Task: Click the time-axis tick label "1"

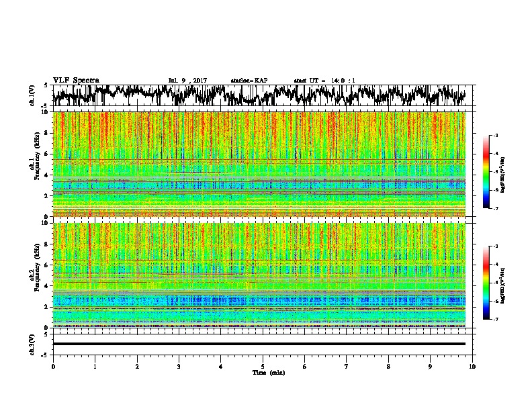Action: click(95, 367)
